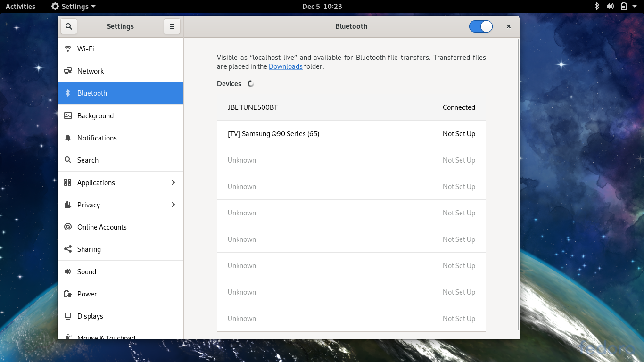This screenshot has height=362, width=644.
Task: Open Sharing settings panel
Action: pyautogui.click(x=120, y=249)
